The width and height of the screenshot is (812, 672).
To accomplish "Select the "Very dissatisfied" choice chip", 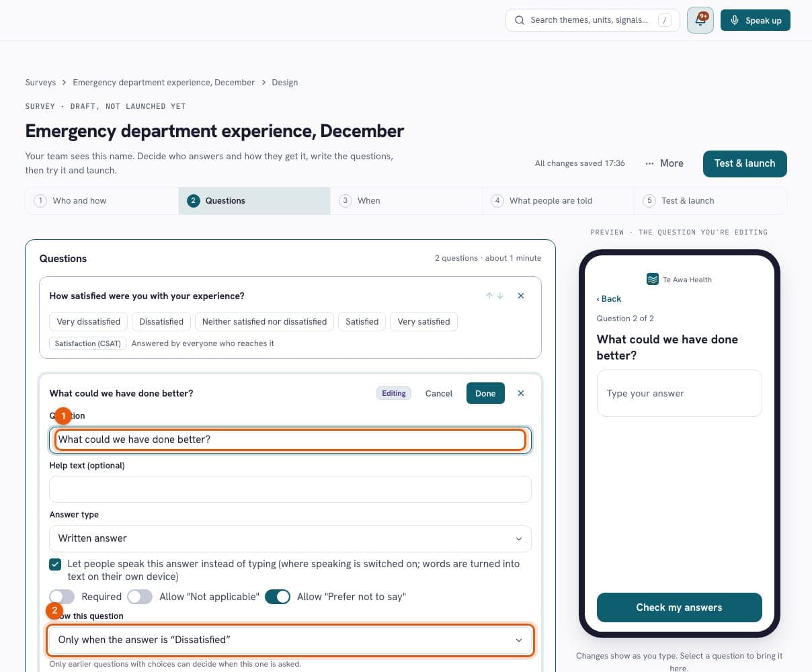I will point(89,322).
